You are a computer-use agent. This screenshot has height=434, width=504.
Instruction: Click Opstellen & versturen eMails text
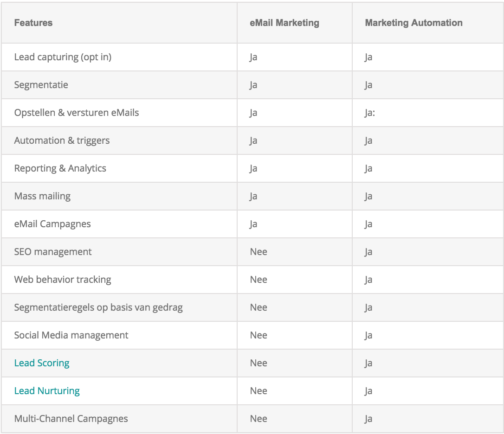coord(77,113)
